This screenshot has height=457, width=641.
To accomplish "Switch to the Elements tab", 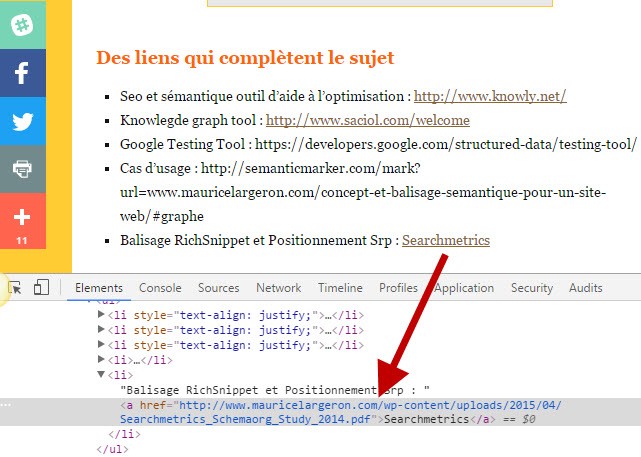I will coord(99,288).
